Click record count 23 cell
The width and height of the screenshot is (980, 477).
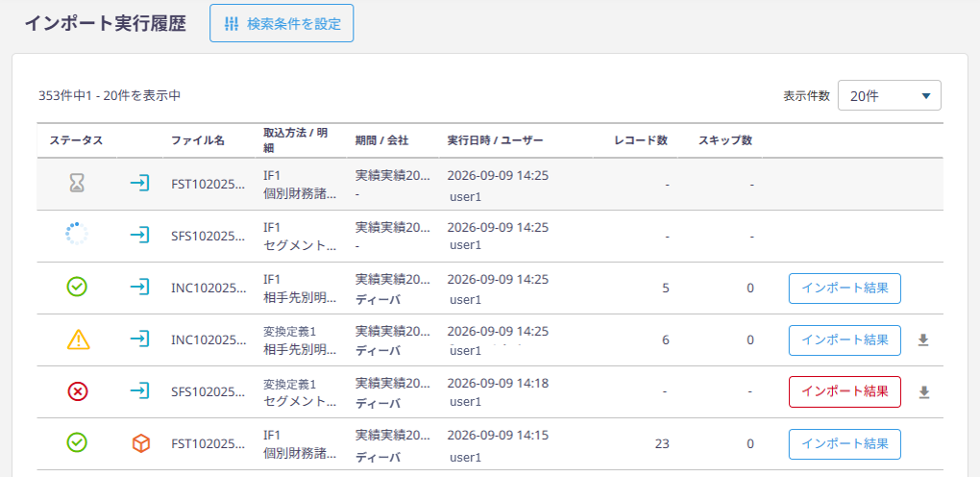[x=662, y=444]
